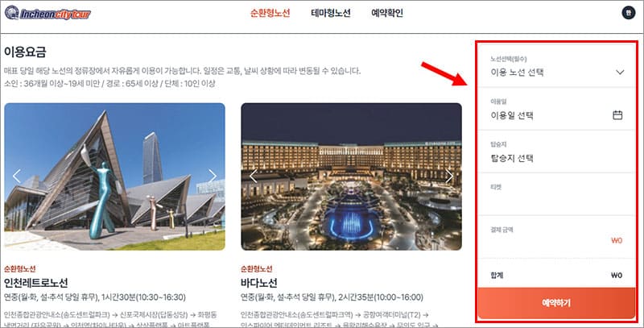Open the 인천레트로노선 title link
This screenshot has width=644, height=328.
pyautogui.click(x=35, y=283)
